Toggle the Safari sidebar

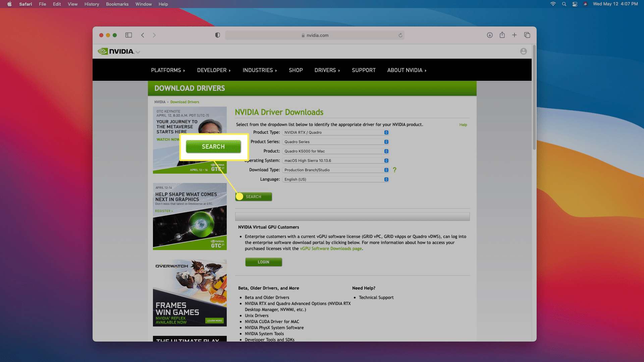(129, 35)
